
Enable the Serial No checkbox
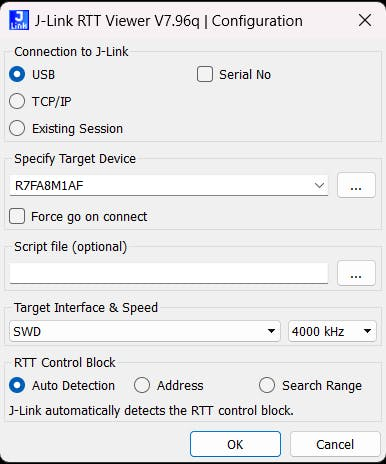[x=205, y=74]
